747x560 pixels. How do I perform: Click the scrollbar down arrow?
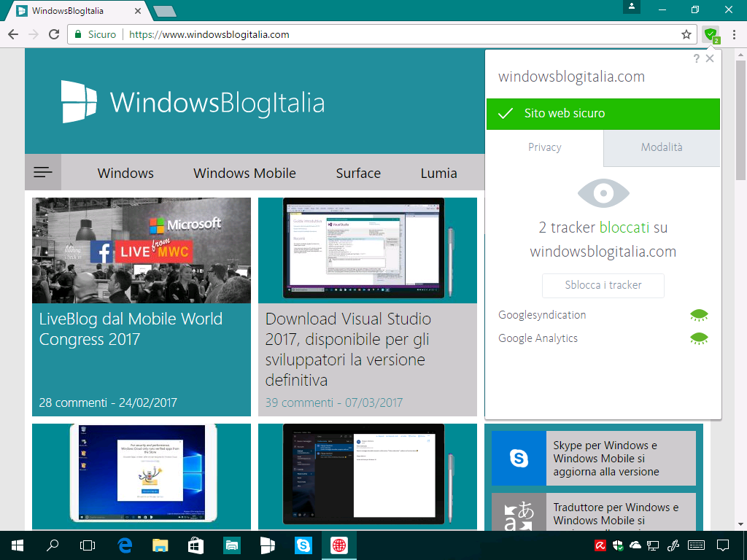(740, 524)
